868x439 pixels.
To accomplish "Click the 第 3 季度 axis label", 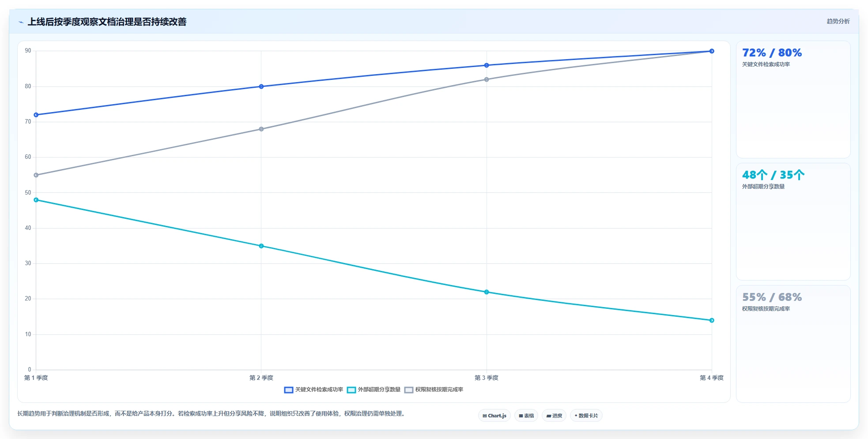I will [487, 378].
